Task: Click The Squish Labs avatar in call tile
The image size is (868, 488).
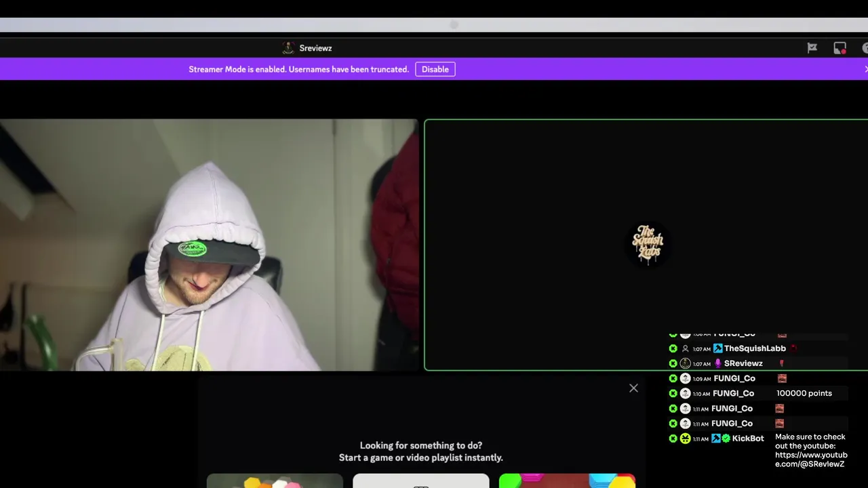Action: pyautogui.click(x=648, y=244)
